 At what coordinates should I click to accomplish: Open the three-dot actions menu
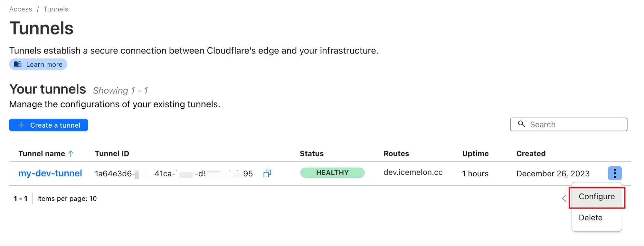[x=614, y=173]
